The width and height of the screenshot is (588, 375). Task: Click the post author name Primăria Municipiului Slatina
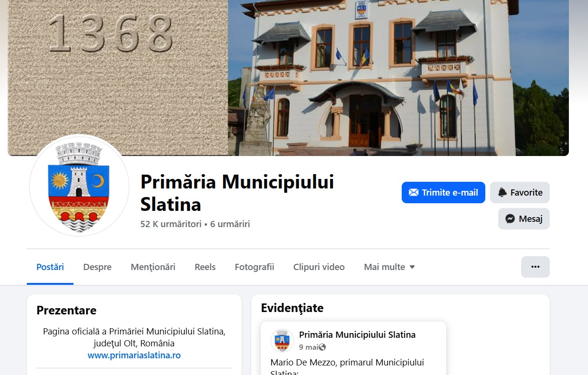click(357, 335)
